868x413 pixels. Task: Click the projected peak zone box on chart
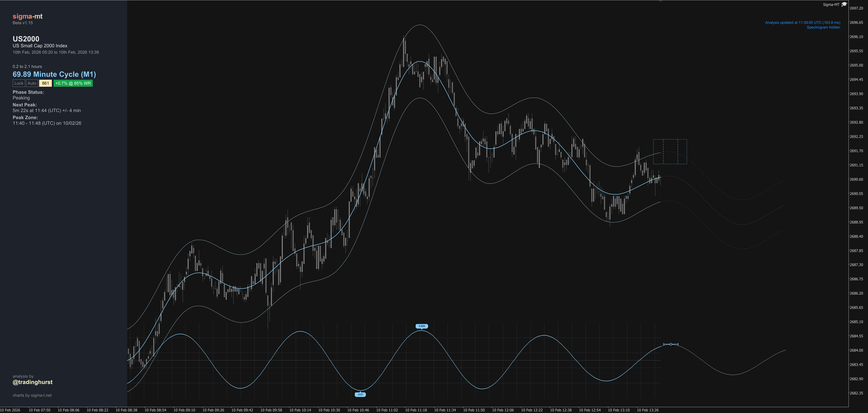[670, 152]
